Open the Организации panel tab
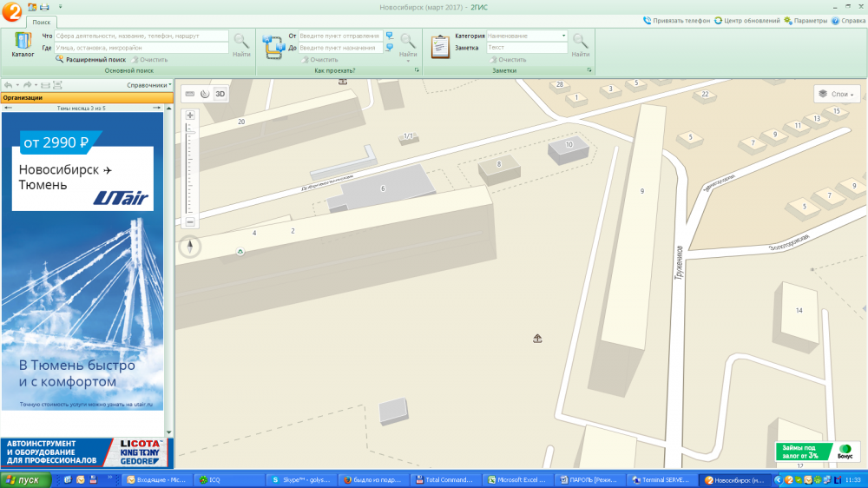 (x=23, y=98)
